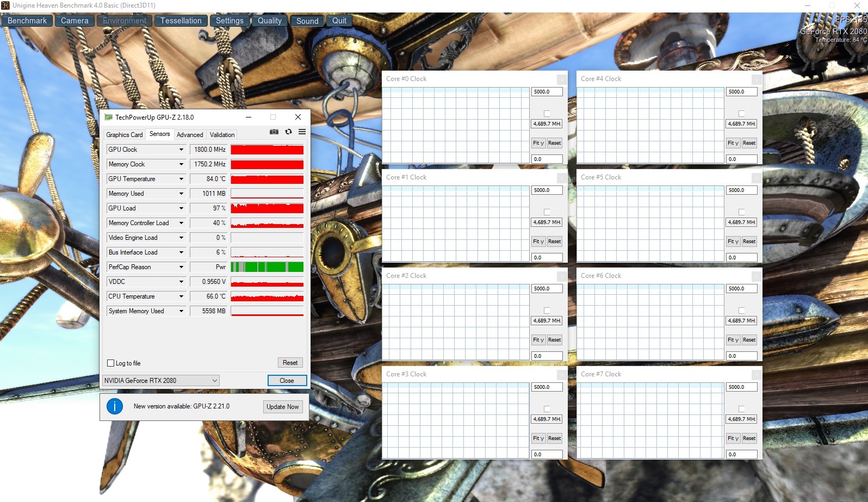Viewport: 868px width, 502px height.
Task: Open the System Memory Used sensor dropdown
Action: point(181,311)
